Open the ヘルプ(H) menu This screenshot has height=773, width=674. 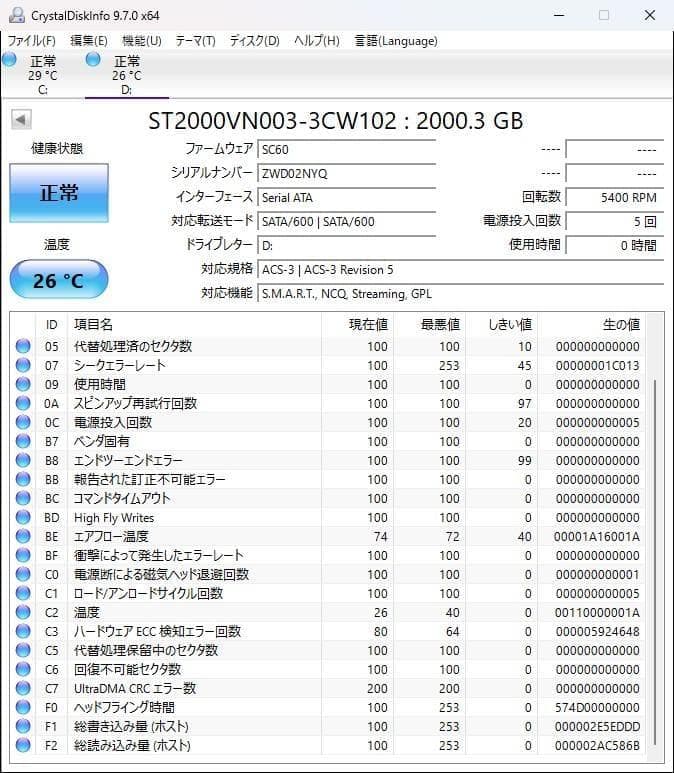pos(317,40)
